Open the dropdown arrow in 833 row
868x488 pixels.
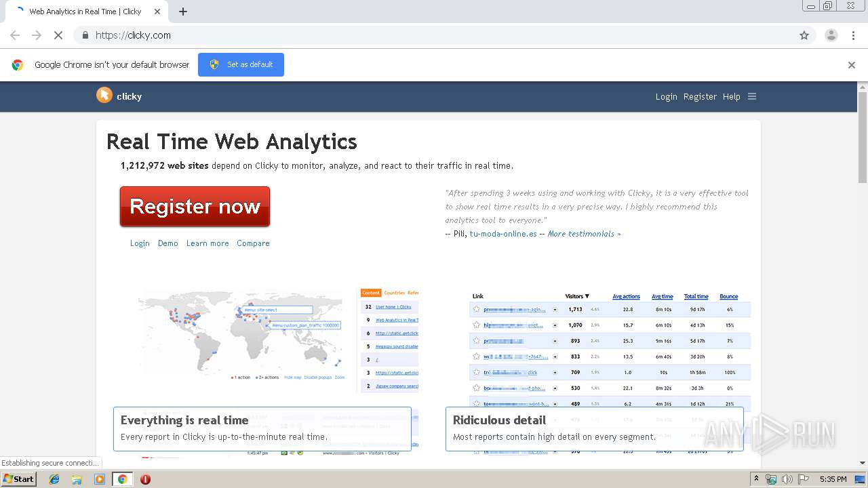point(555,357)
